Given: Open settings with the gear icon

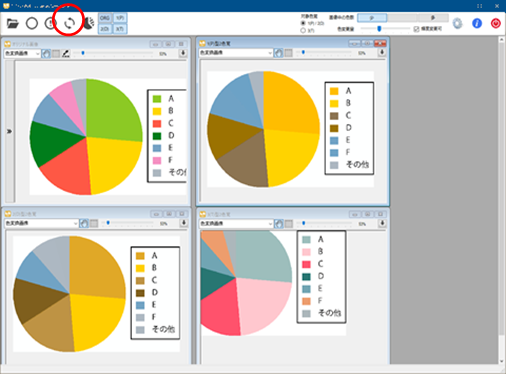Looking at the screenshot, I should pyautogui.click(x=458, y=23).
